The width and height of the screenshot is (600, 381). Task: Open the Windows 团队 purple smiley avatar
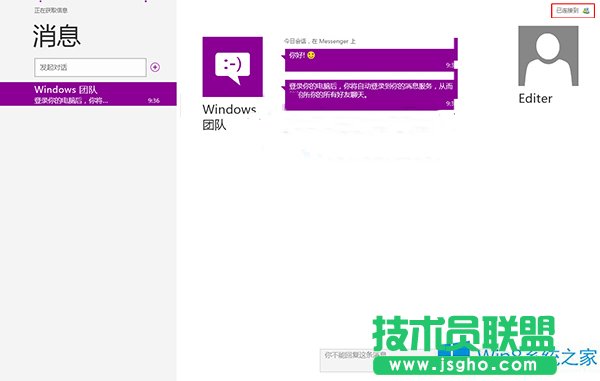pos(233,67)
